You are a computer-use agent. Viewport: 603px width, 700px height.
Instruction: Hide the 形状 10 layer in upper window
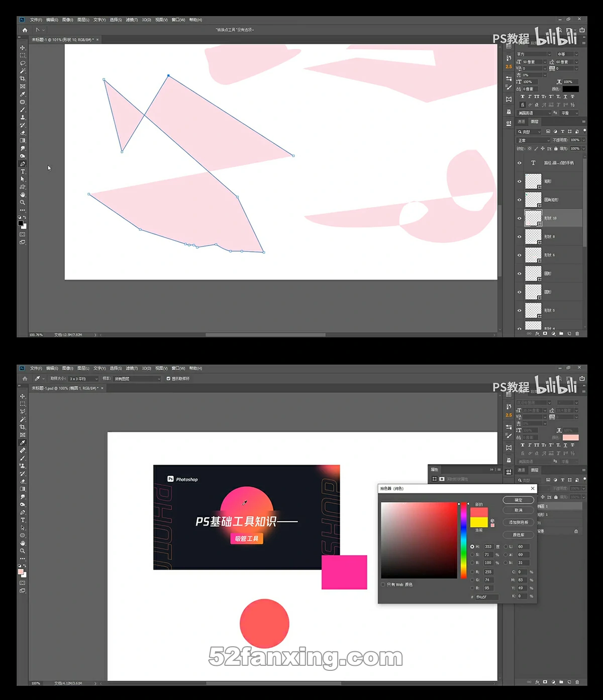coord(520,218)
